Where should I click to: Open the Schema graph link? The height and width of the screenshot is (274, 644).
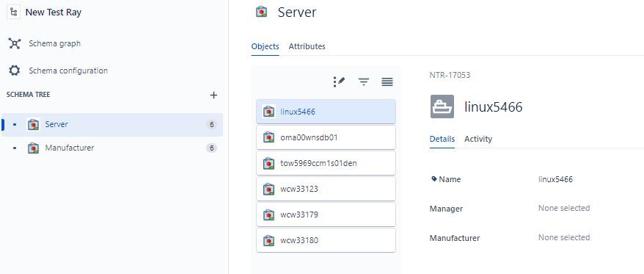coord(54,43)
